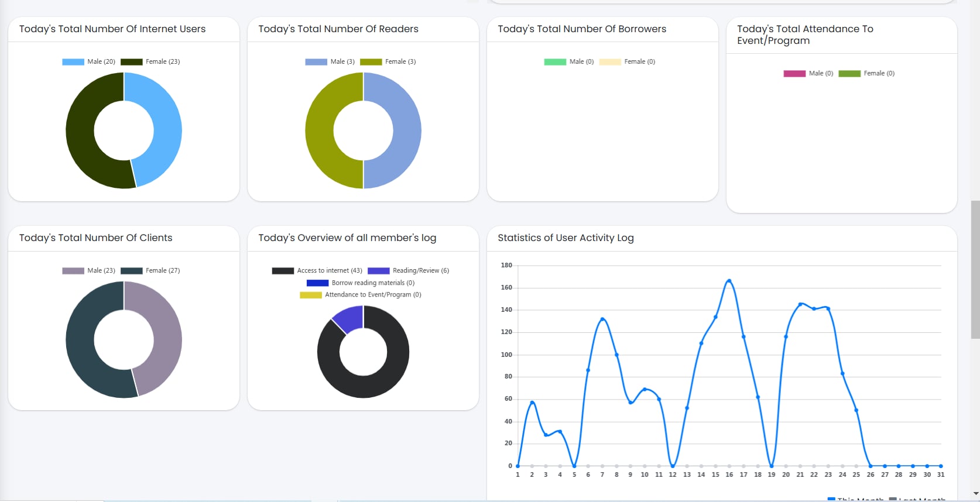Toggle Borrow reading materials legend item
The image size is (980, 502).
point(360,283)
